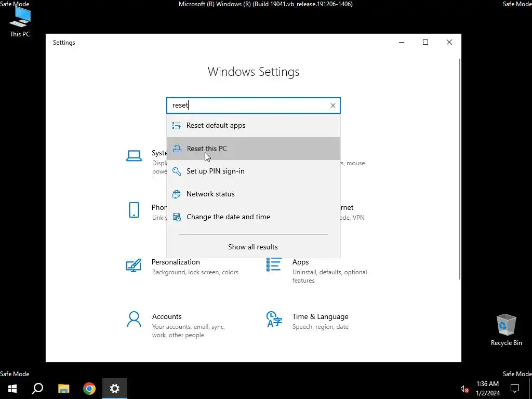Open the Phone settings icon
Screen dimensions: 532x399
point(134,210)
